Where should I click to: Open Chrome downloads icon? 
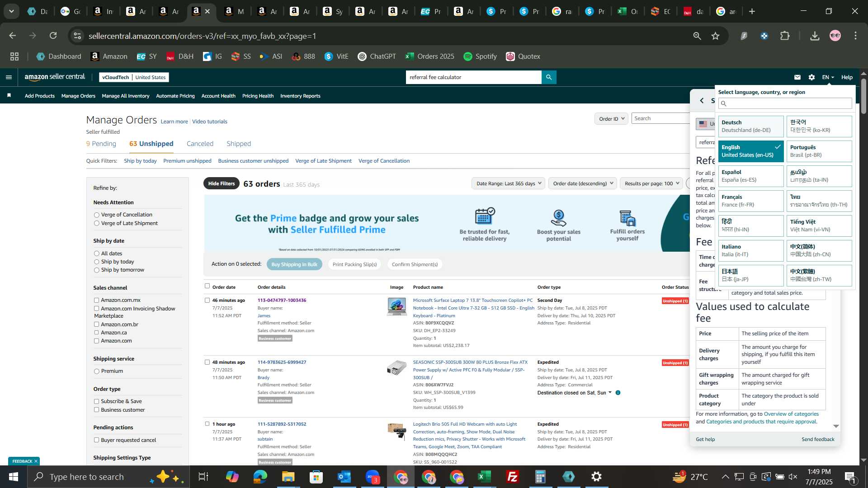pyautogui.click(x=815, y=36)
